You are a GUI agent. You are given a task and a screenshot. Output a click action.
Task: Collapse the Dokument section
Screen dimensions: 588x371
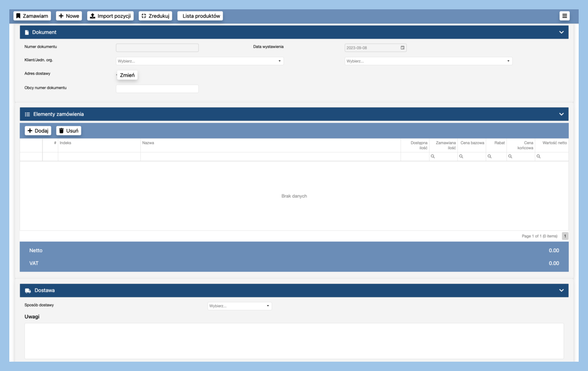561,32
